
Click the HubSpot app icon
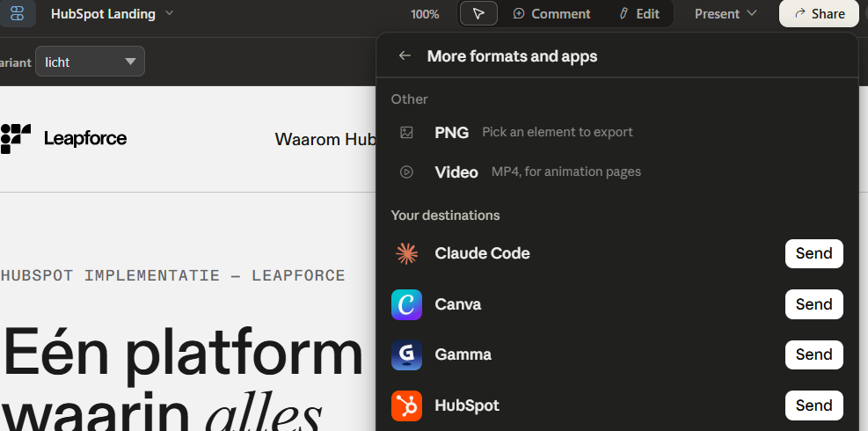pos(407,405)
